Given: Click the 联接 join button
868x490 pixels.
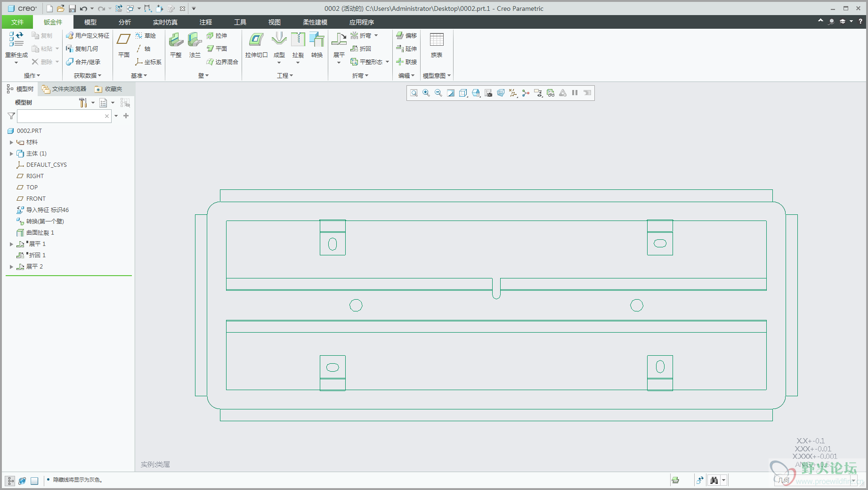Looking at the screenshot, I should (406, 62).
